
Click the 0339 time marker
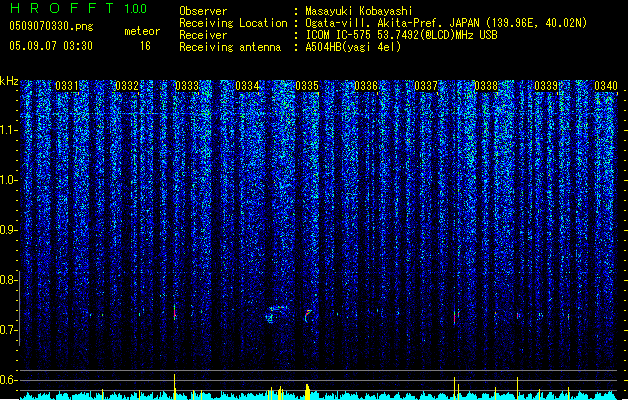tap(546, 86)
